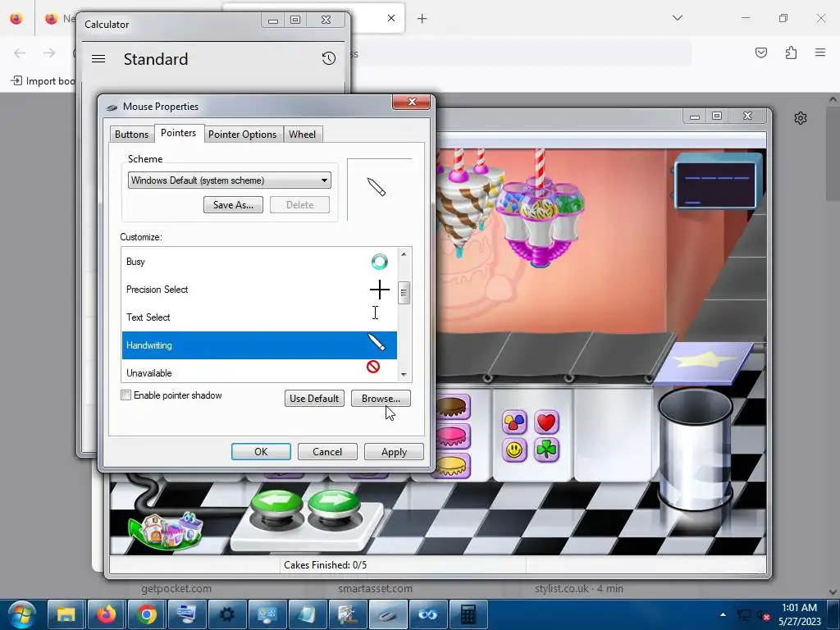This screenshot has width=840, height=630.
Task: Open Windows Start orb
Action: click(x=21, y=614)
